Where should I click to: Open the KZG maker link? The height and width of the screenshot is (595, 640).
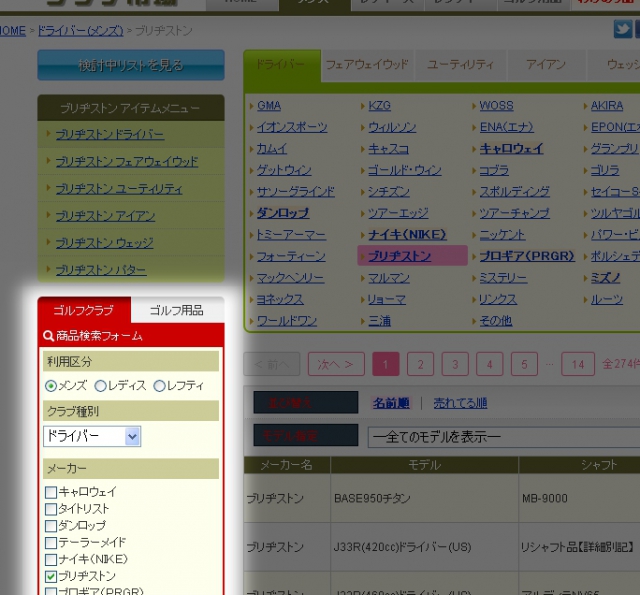point(380,106)
